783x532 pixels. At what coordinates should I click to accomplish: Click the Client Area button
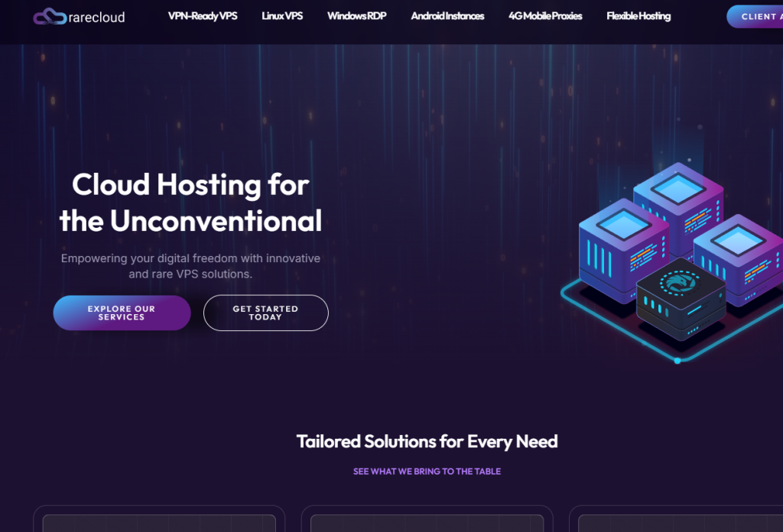pyautogui.click(x=755, y=17)
